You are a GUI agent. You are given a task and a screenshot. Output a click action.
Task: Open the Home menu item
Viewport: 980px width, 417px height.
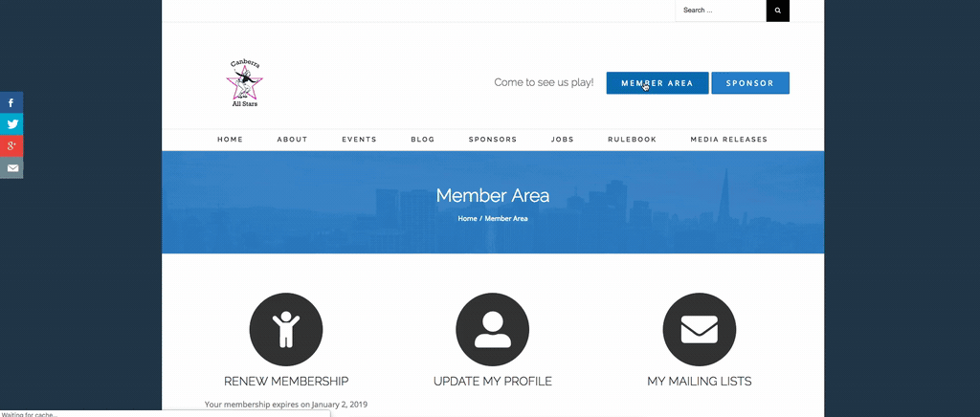(x=230, y=140)
